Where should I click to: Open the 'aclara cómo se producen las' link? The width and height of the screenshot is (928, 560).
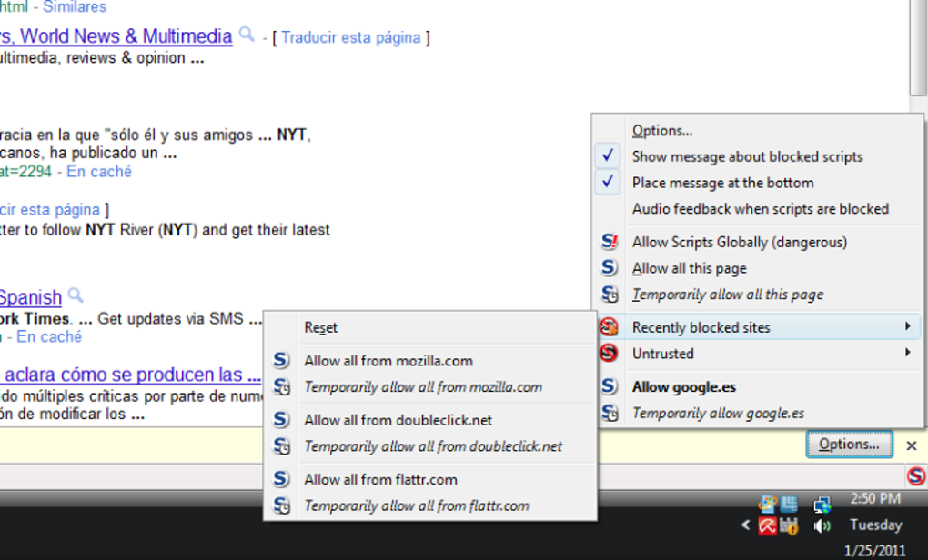(x=130, y=375)
